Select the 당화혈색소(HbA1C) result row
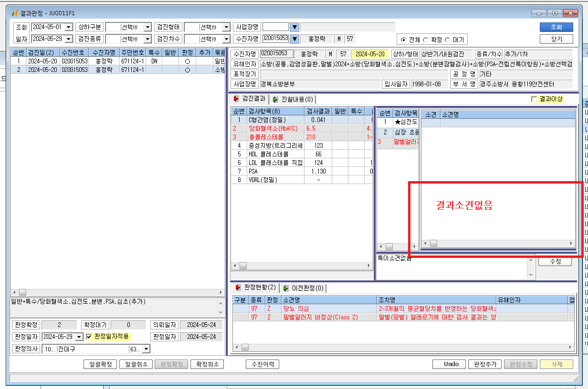 pos(302,128)
